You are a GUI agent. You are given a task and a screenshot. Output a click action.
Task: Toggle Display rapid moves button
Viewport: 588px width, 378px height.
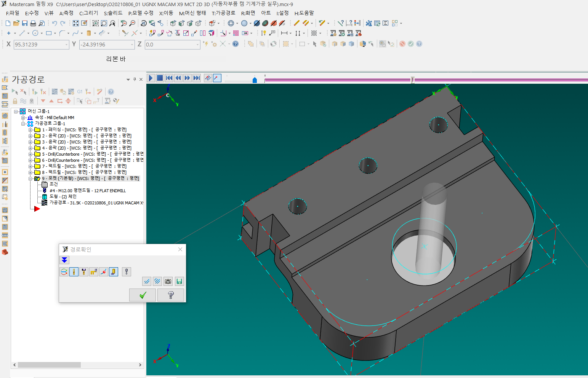coord(94,272)
